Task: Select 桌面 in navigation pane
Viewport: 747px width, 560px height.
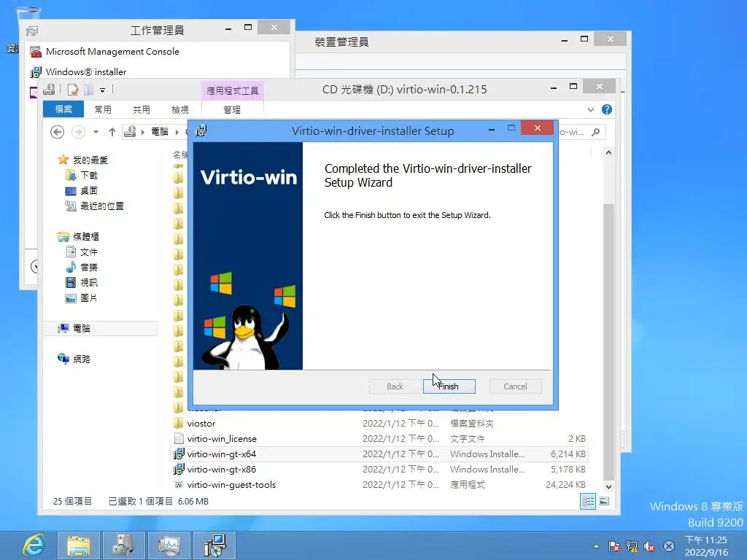Action: tap(88, 190)
